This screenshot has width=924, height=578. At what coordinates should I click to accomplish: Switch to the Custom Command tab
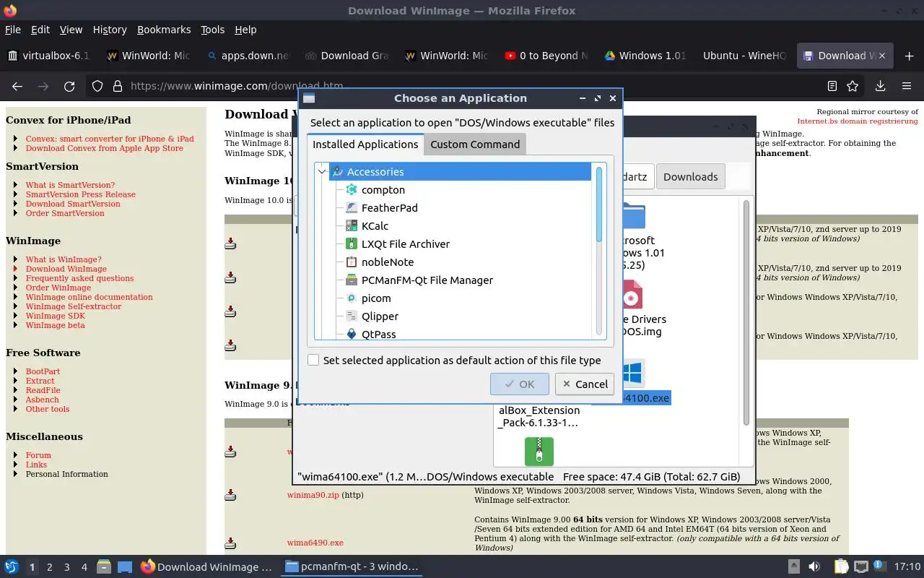tap(475, 144)
